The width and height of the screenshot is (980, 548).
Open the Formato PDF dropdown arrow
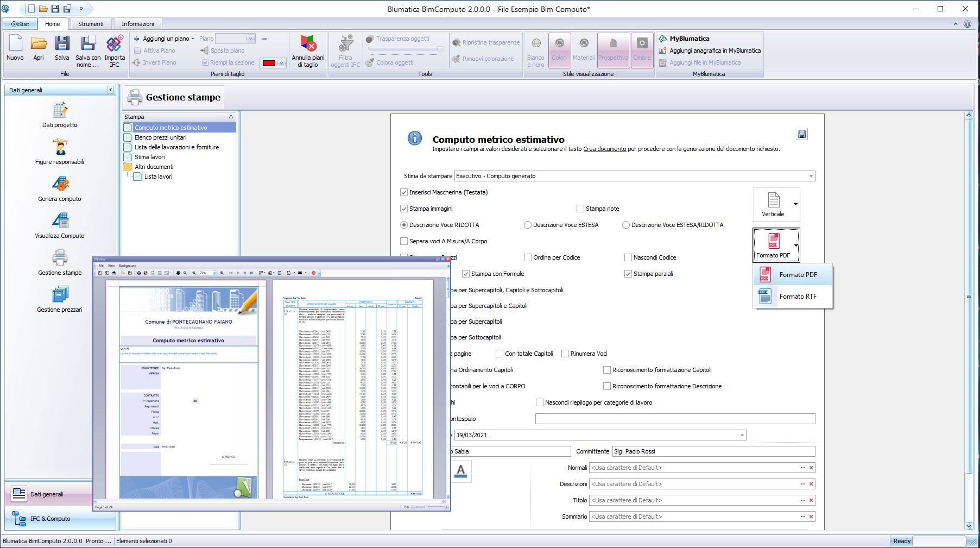click(796, 245)
